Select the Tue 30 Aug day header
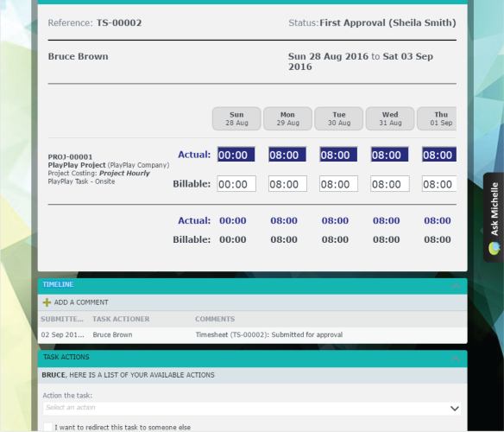 point(339,118)
